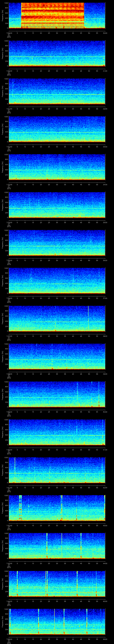This screenshot has height=644, width=114.
Task: Click the "30:00" end-of-axis time label
Action: tap(105, 33)
